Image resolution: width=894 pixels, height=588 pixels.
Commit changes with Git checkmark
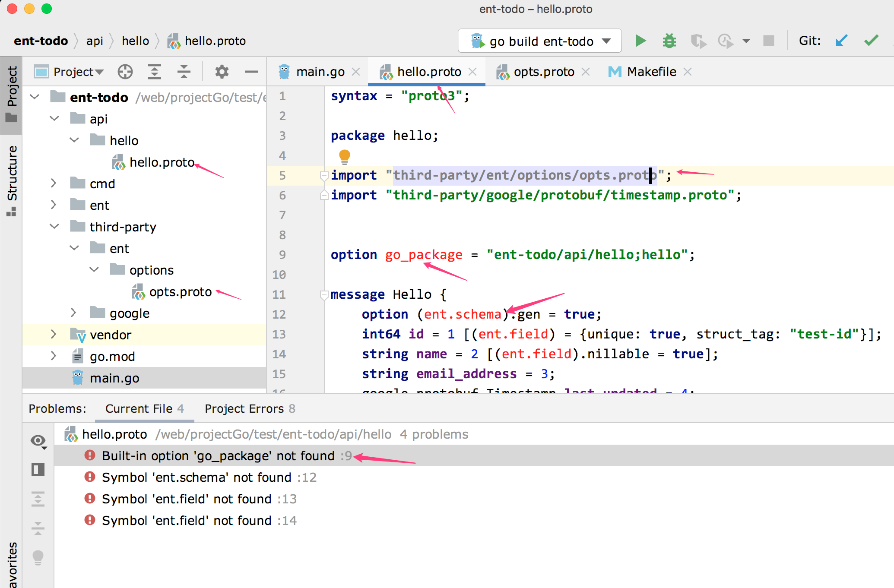pyautogui.click(x=871, y=41)
